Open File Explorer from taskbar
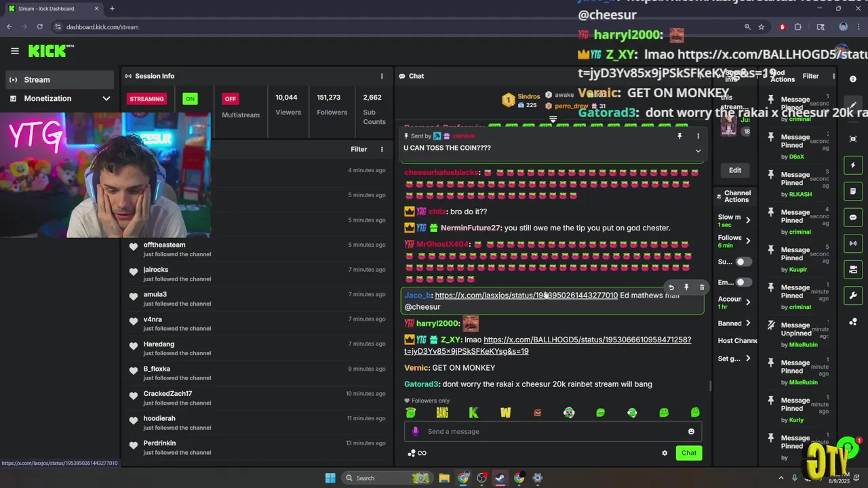Screen dimensions: 868x488 point(444,478)
